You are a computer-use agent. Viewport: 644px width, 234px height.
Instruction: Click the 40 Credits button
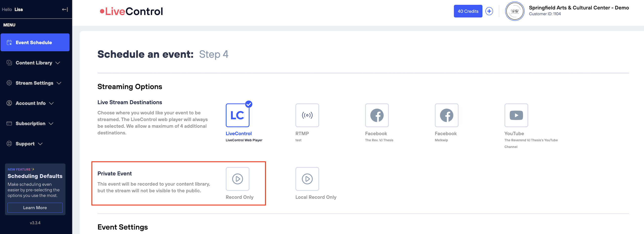point(468,11)
